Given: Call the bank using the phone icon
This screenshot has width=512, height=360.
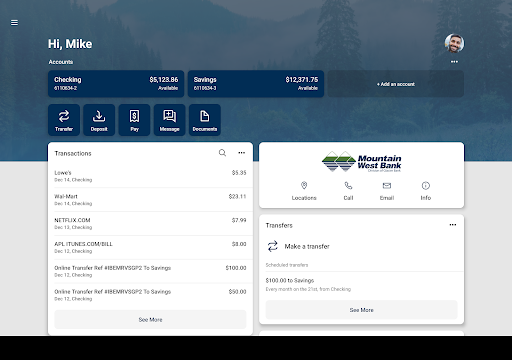Looking at the screenshot, I should tap(348, 185).
